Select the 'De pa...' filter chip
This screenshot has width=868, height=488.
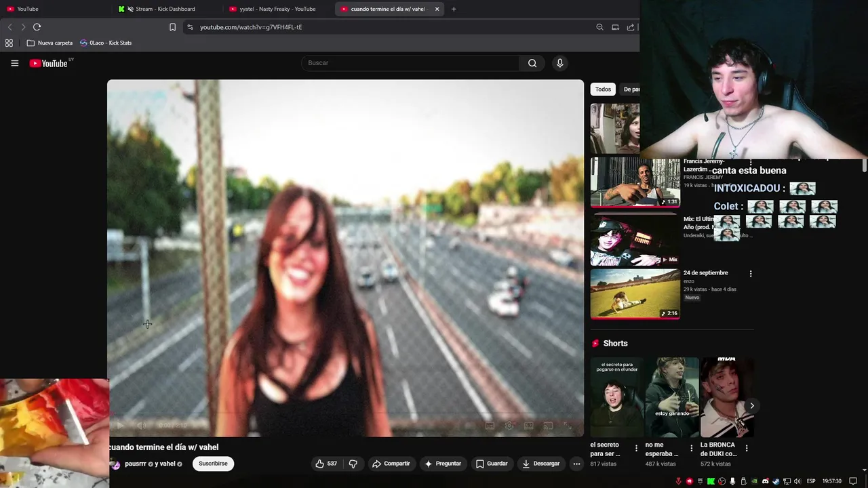pos(630,89)
